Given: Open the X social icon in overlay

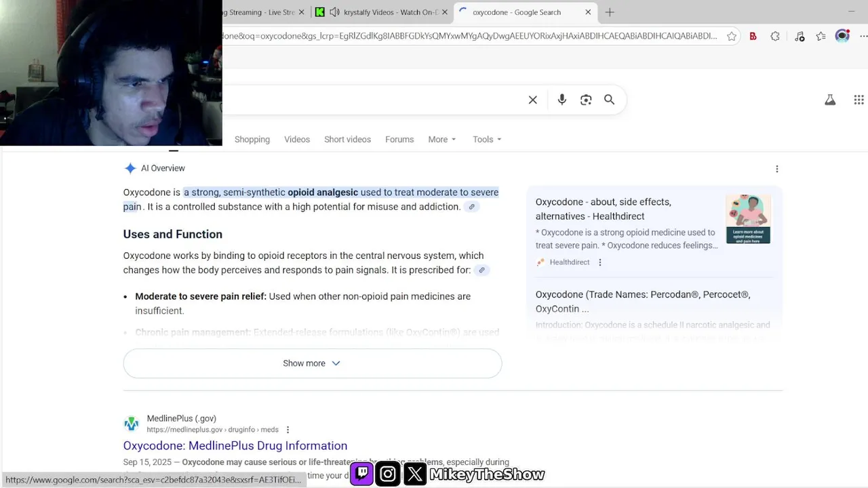Looking at the screenshot, I should coord(415,474).
